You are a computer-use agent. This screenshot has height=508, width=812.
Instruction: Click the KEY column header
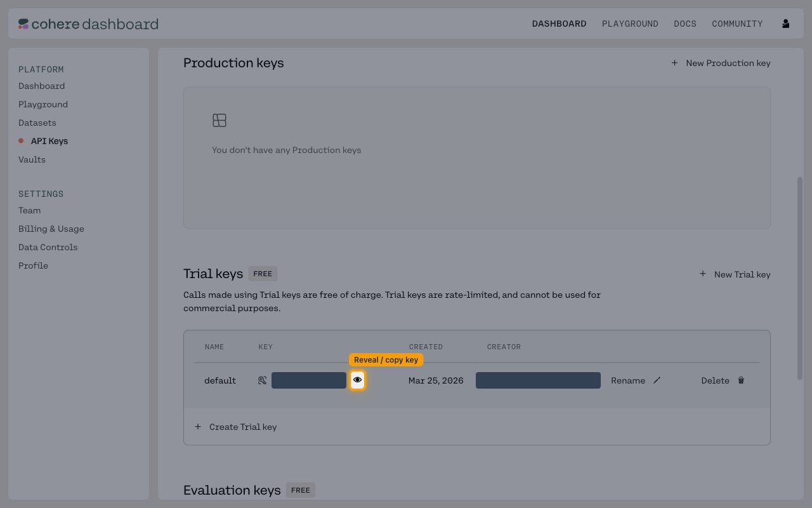coord(265,347)
